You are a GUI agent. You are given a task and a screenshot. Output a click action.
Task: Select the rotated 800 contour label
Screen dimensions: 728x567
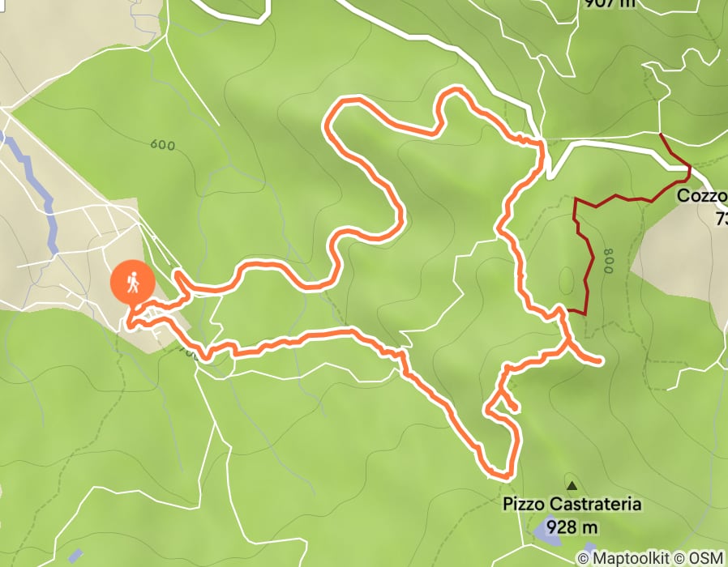point(608,261)
